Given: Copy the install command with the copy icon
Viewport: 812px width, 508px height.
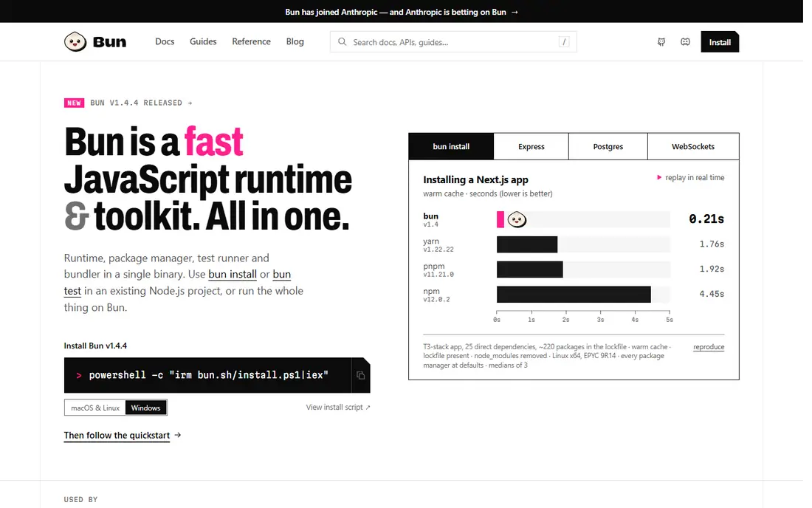Looking at the screenshot, I should (x=360, y=375).
